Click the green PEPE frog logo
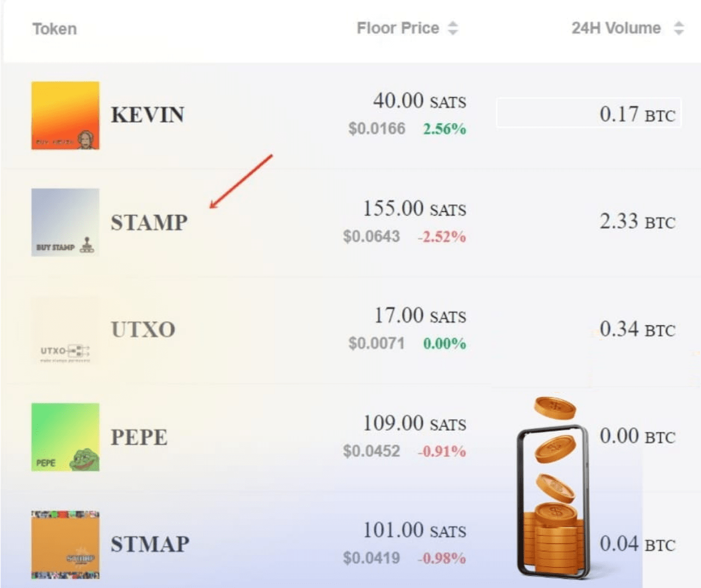Viewport: 701px width, 588px height. pos(65,437)
